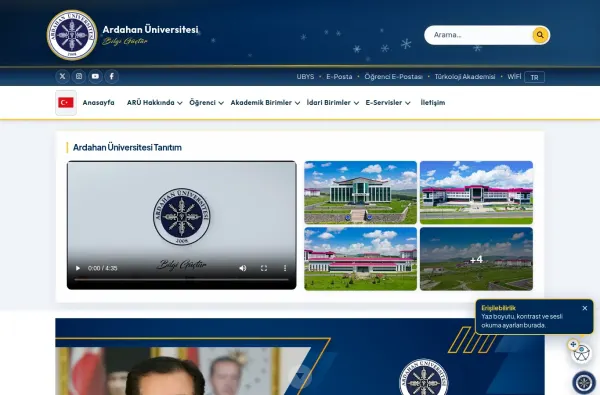Image resolution: width=600 pixels, height=395 pixels.
Task: Open the green glass building photo
Action: [x=360, y=193]
